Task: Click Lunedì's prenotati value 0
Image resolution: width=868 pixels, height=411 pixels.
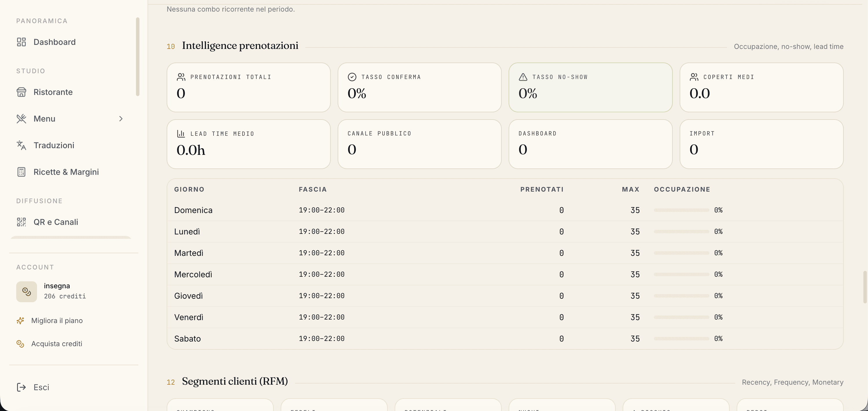Action: pos(561,231)
